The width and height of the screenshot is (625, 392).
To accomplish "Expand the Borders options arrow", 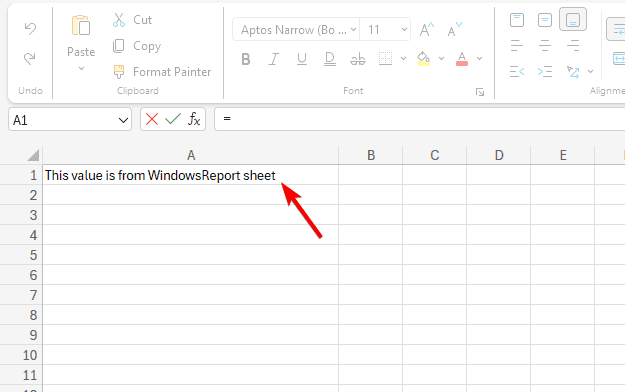I will tap(403, 59).
